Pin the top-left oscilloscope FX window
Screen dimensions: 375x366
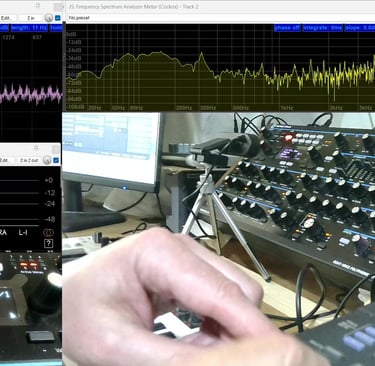37,5
